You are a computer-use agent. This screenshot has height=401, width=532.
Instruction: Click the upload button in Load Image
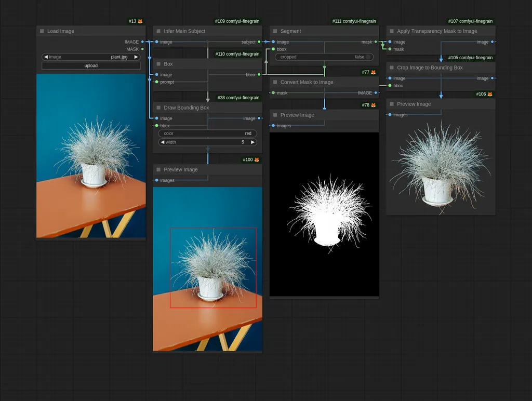pos(90,65)
